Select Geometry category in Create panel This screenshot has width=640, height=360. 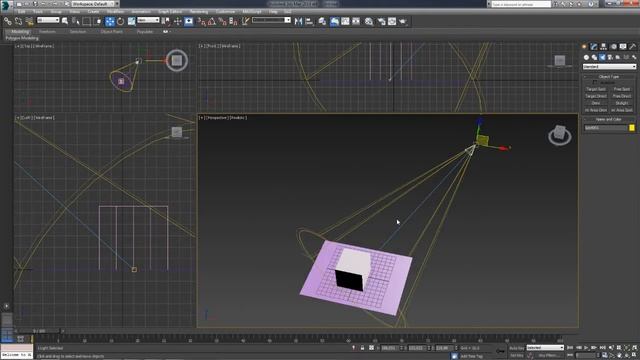coord(587,57)
